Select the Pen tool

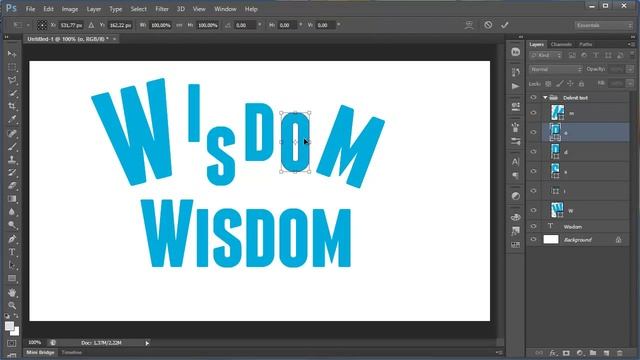click(x=12, y=239)
